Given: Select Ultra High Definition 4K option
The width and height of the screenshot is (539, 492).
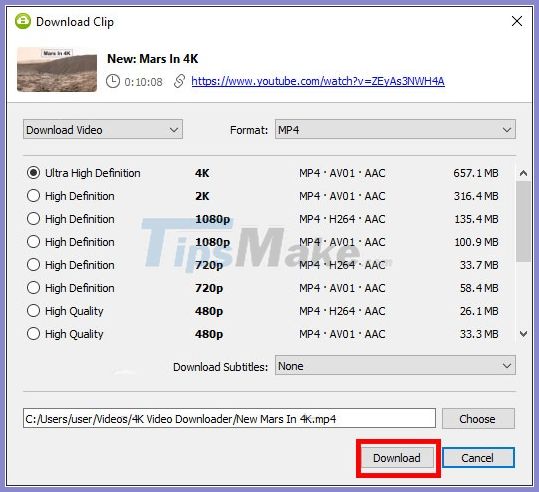Looking at the screenshot, I should pyautogui.click(x=33, y=173).
